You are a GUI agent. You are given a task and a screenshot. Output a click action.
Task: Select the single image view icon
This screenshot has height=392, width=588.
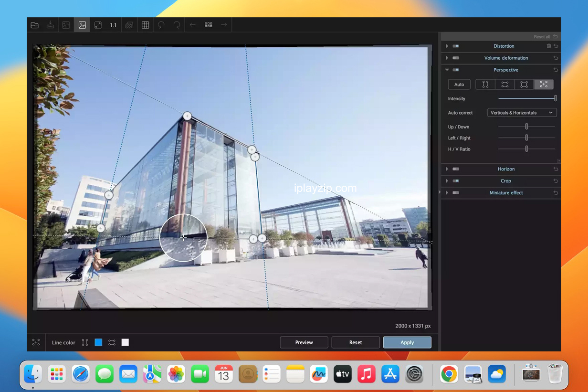[x=82, y=25]
